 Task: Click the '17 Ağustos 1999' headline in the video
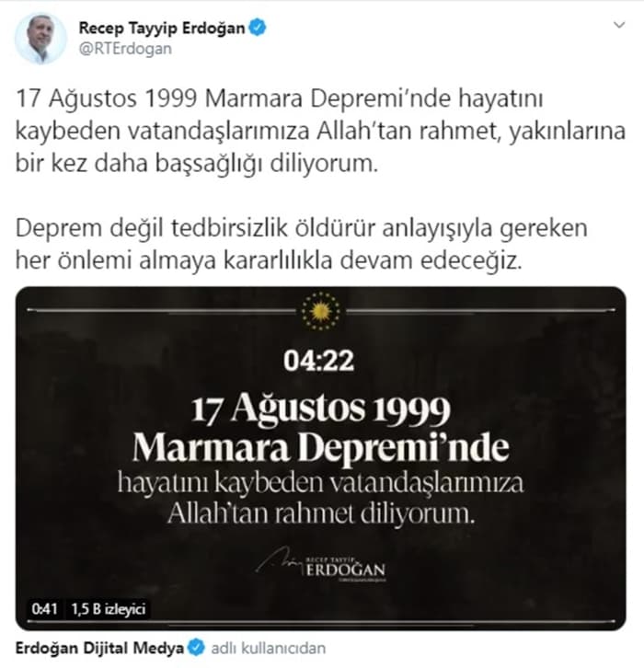pos(321,409)
